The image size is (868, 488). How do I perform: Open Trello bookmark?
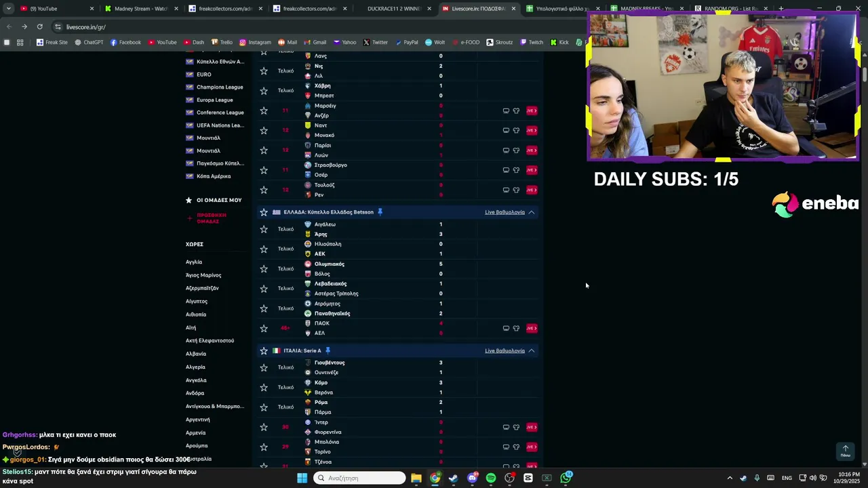(221, 42)
